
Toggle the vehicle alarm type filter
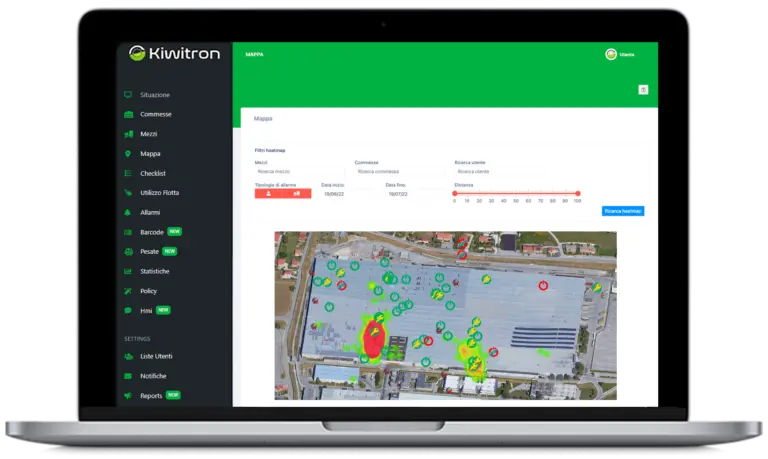coord(297,194)
